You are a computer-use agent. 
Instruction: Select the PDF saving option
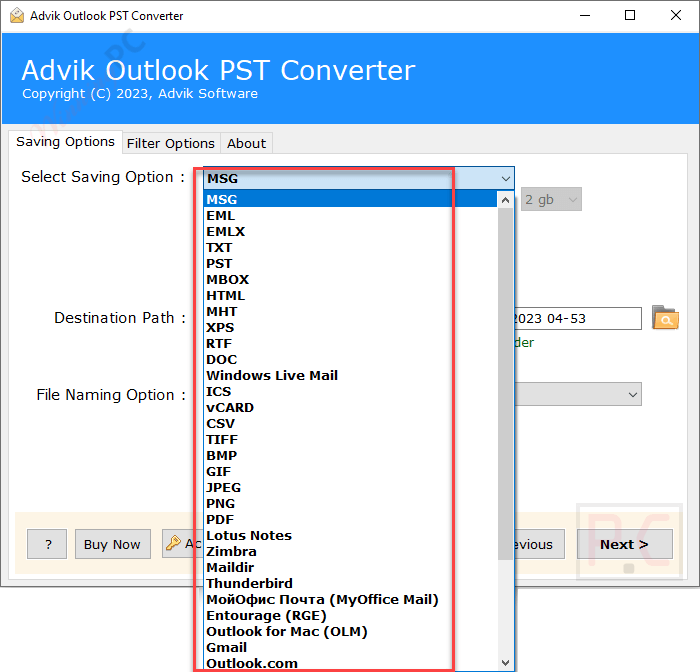[350, 520]
